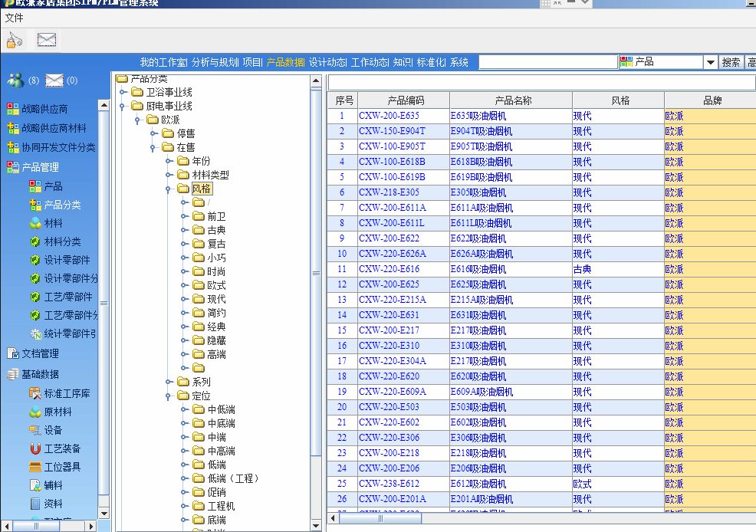The width and height of the screenshot is (756, 532).
Task: Switch to the 分析与规划 tab
Action: pos(215,62)
